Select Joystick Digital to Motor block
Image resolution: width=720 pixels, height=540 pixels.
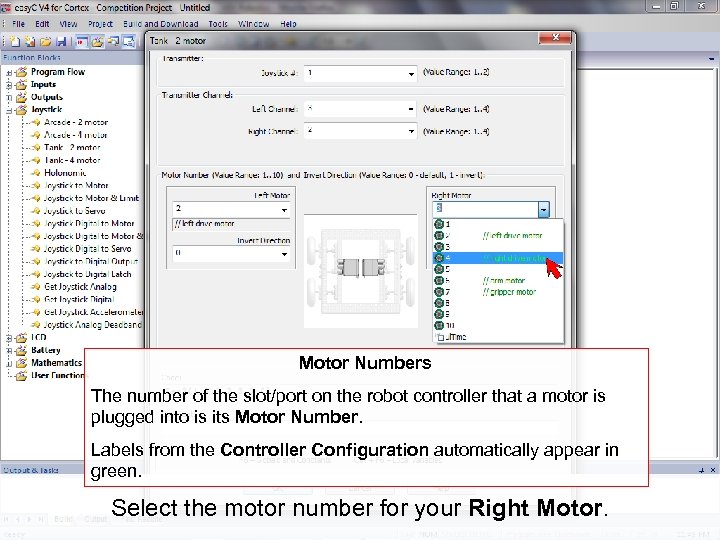89,224
